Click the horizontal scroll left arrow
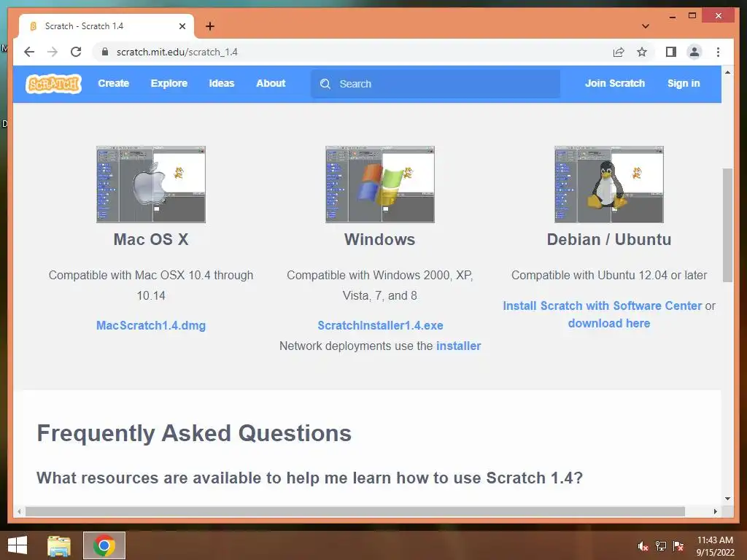 [19, 511]
